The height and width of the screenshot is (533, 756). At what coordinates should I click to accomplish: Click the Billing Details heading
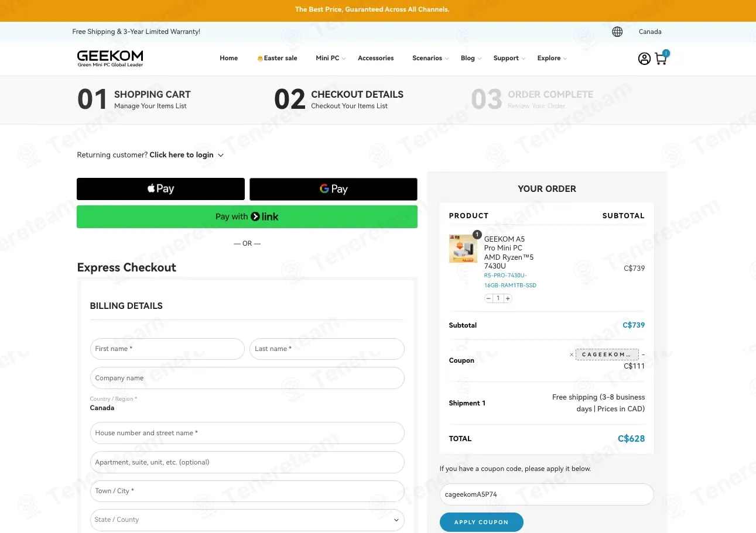click(x=126, y=306)
